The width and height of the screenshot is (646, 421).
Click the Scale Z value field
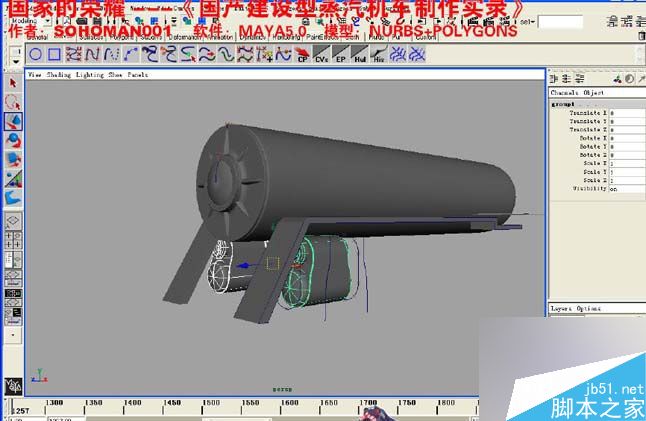tap(627, 180)
